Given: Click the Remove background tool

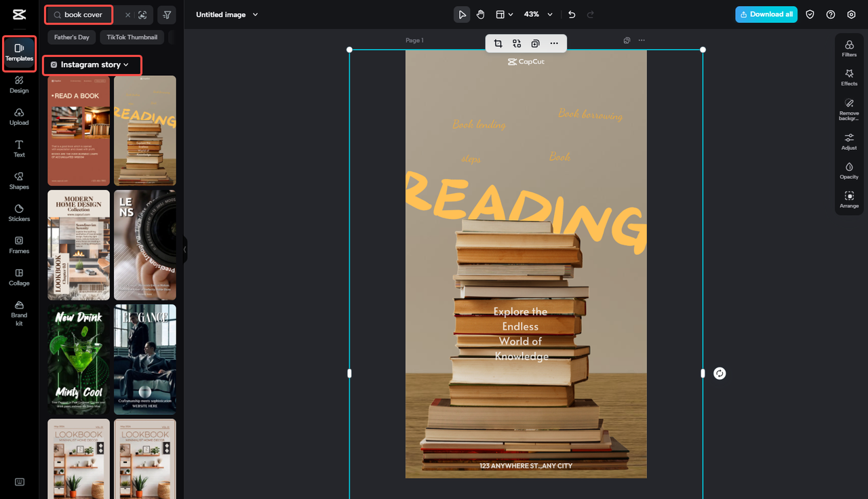Looking at the screenshot, I should pyautogui.click(x=849, y=108).
